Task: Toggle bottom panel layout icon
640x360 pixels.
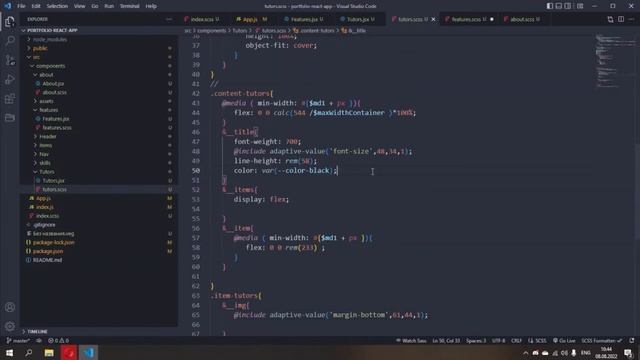Action: tap(559, 6)
